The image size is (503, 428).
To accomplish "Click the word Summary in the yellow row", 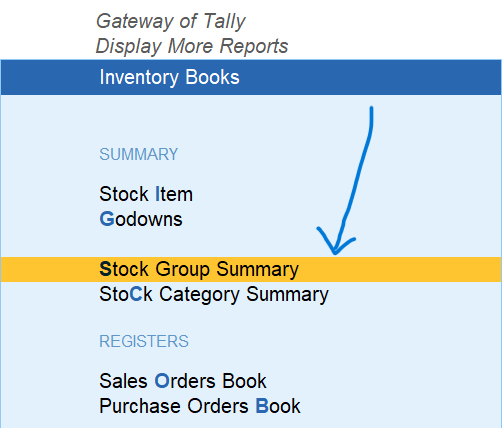I will pos(257,270).
